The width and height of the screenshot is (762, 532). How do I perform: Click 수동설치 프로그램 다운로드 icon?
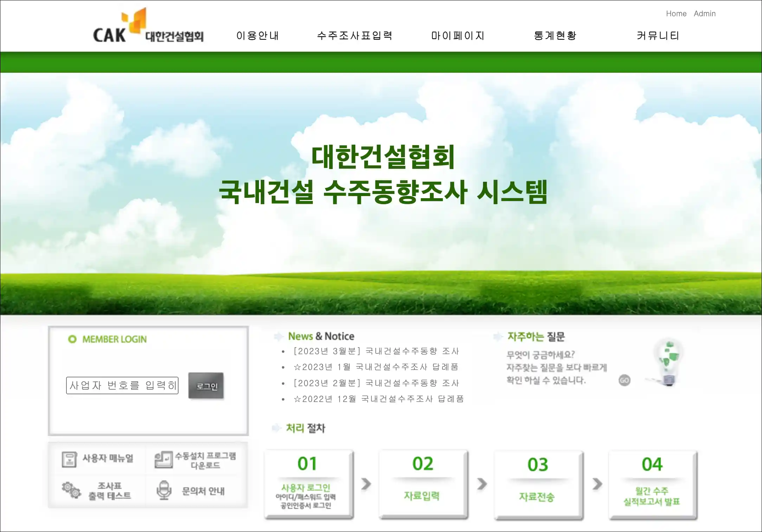(163, 460)
